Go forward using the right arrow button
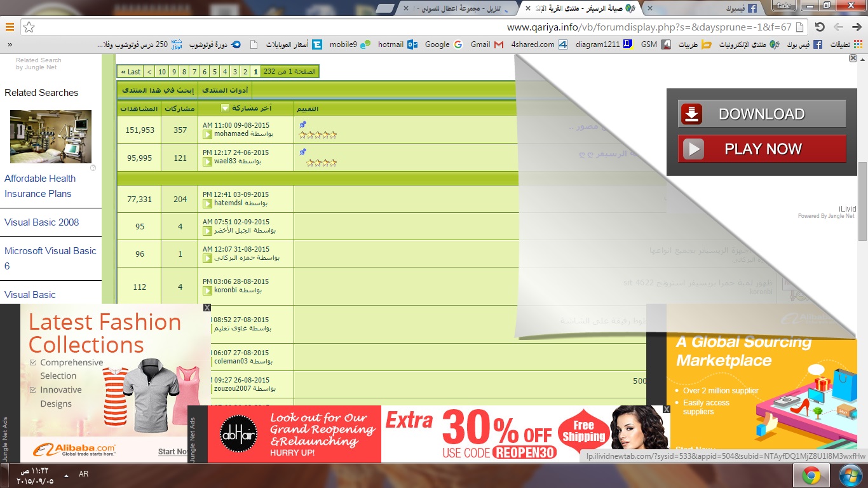Image resolution: width=868 pixels, height=488 pixels. click(856, 27)
